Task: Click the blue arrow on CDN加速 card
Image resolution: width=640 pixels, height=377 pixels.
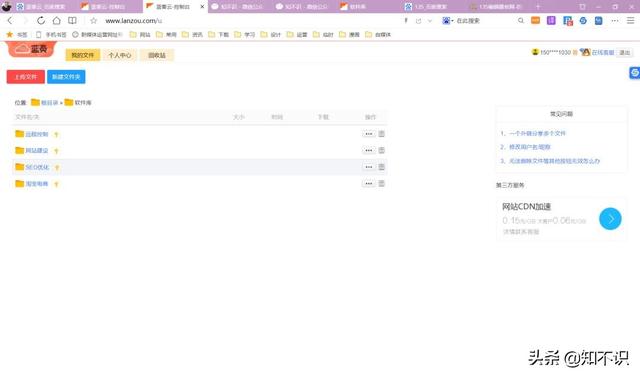Action: point(610,219)
